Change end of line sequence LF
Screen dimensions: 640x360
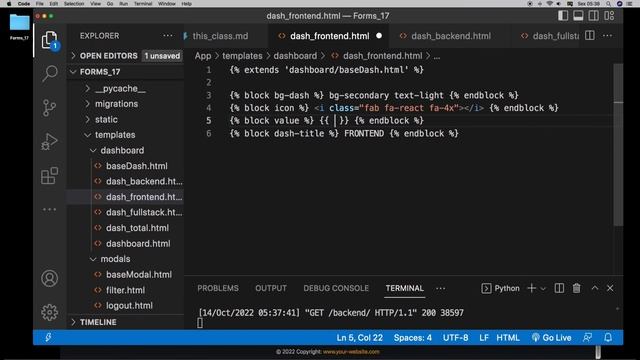484,338
